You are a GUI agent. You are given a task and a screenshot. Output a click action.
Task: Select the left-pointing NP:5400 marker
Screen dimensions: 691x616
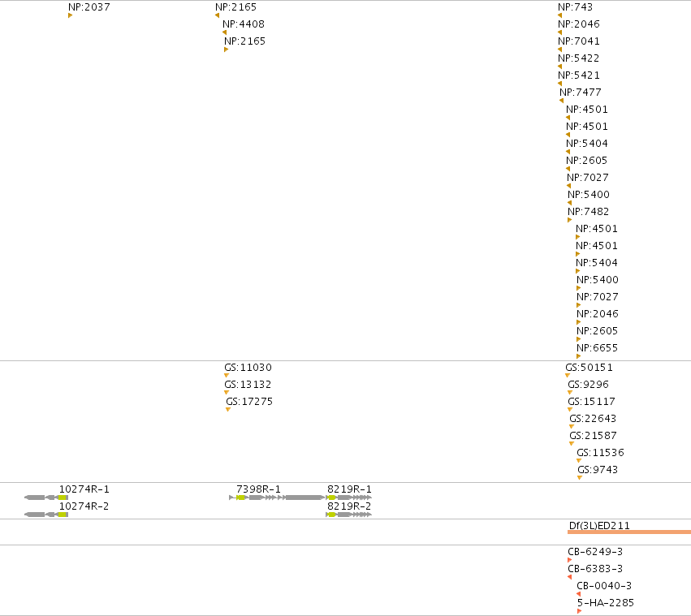click(570, 203)
